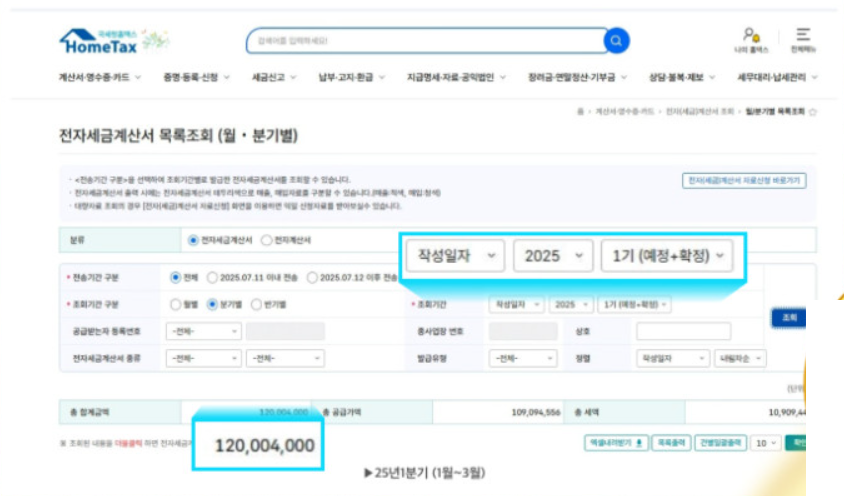
Task: Open 발급유형 -전체- dropdown
Action: [x=522, y=359]
